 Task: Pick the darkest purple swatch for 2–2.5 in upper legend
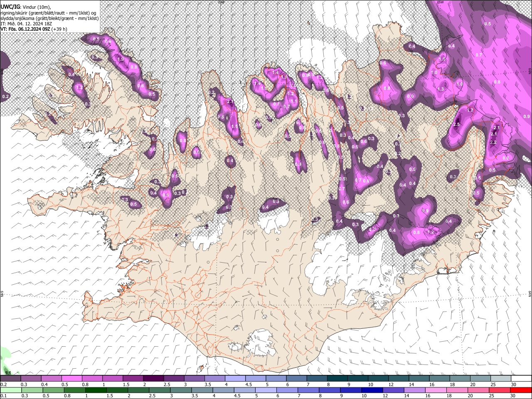click(x=153, y=378)
